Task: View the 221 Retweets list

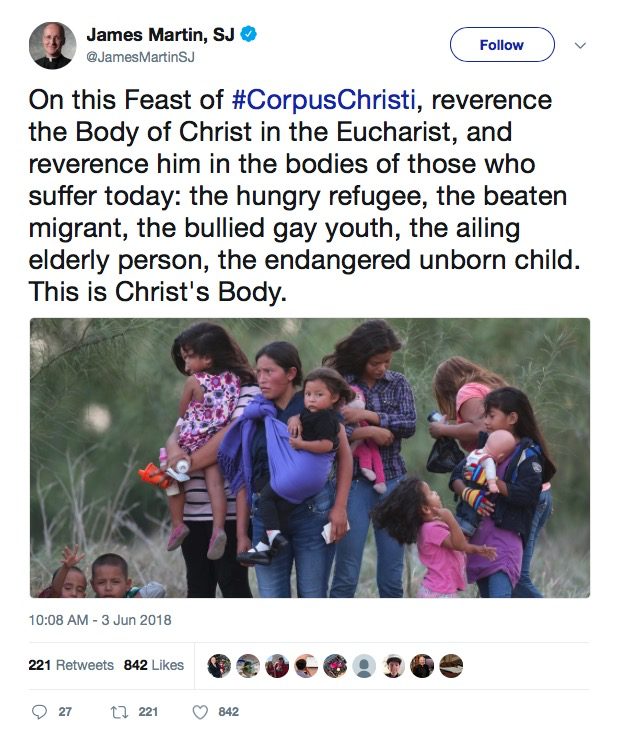Action: 71,665
